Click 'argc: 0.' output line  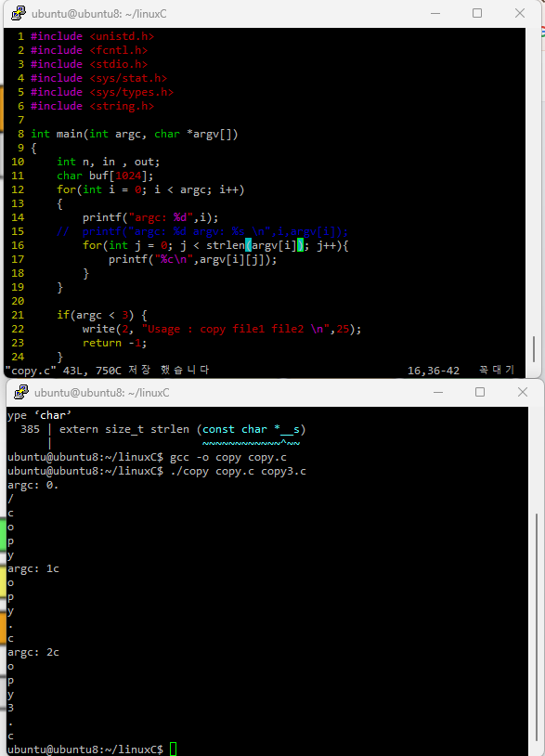click(x=32, y=485)
